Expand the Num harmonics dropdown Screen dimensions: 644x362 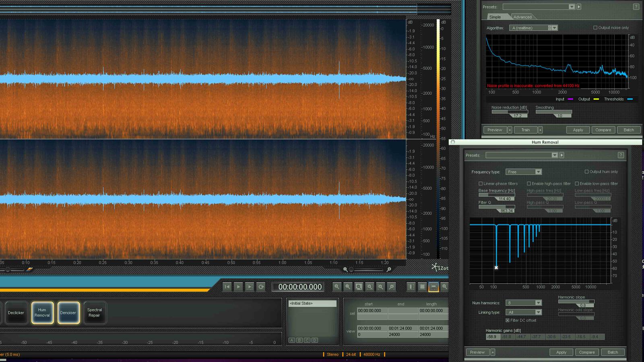(524, 303)
